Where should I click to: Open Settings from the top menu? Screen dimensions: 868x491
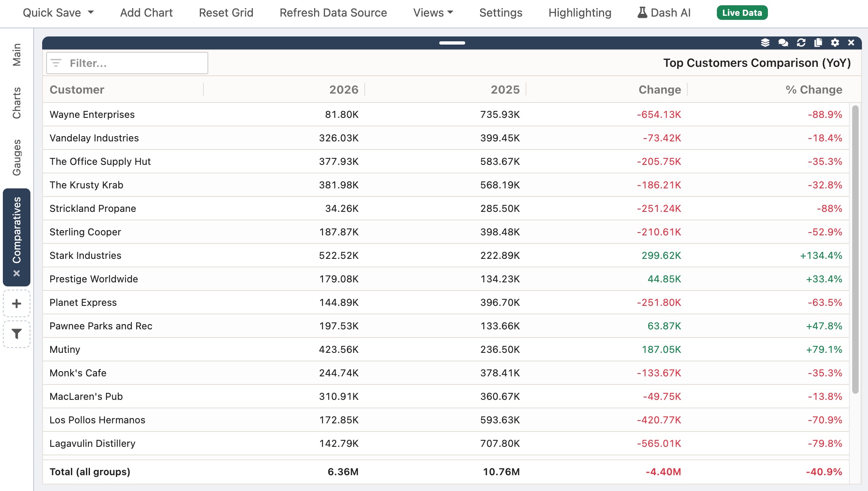click(x=501, y=13)
